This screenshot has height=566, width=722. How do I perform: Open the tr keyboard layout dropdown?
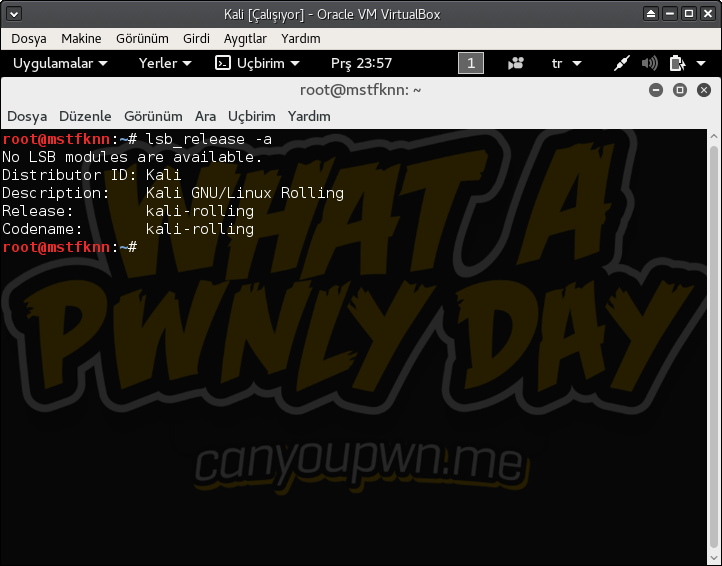[x=564, y=63]
